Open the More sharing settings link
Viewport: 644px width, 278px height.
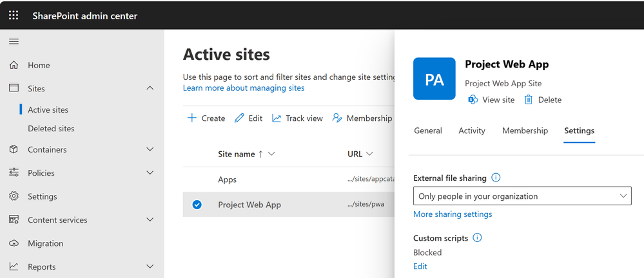(453, 214)
